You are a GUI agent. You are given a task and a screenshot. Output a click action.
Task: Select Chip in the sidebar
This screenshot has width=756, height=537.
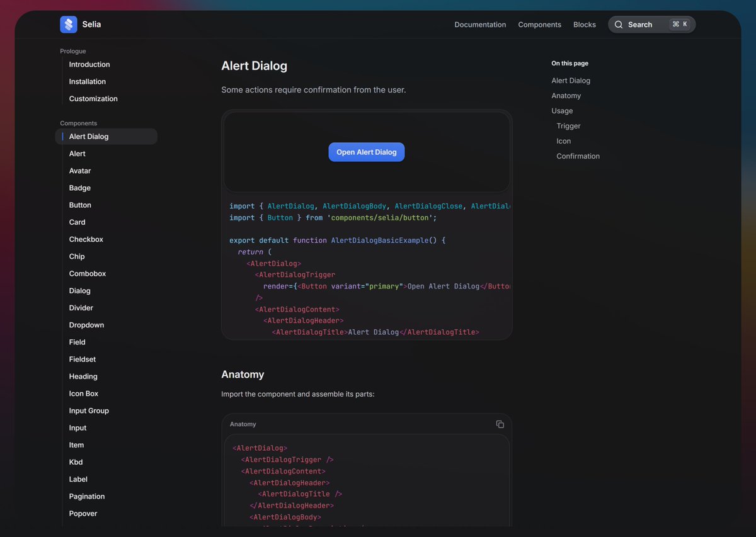(77, 256)
